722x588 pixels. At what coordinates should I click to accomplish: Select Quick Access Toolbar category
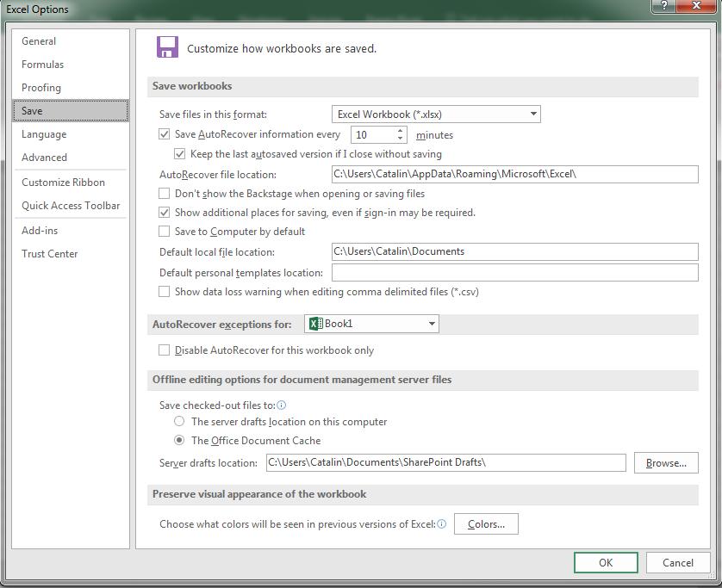(x=71, y=206)
